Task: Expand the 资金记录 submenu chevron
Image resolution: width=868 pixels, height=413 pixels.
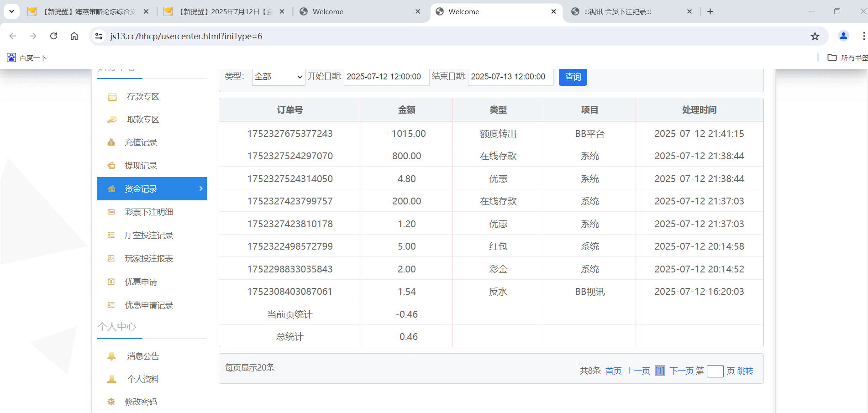Action: [x=200, y=188]
